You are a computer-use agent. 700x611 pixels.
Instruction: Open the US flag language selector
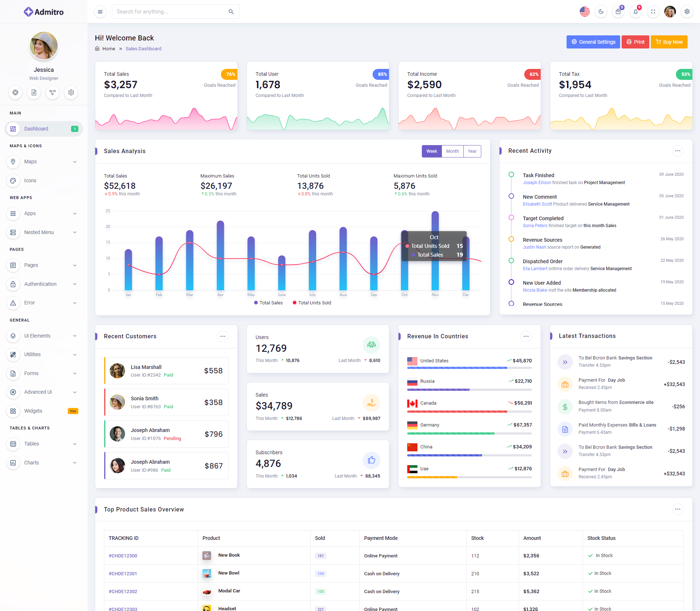(584, 12)
